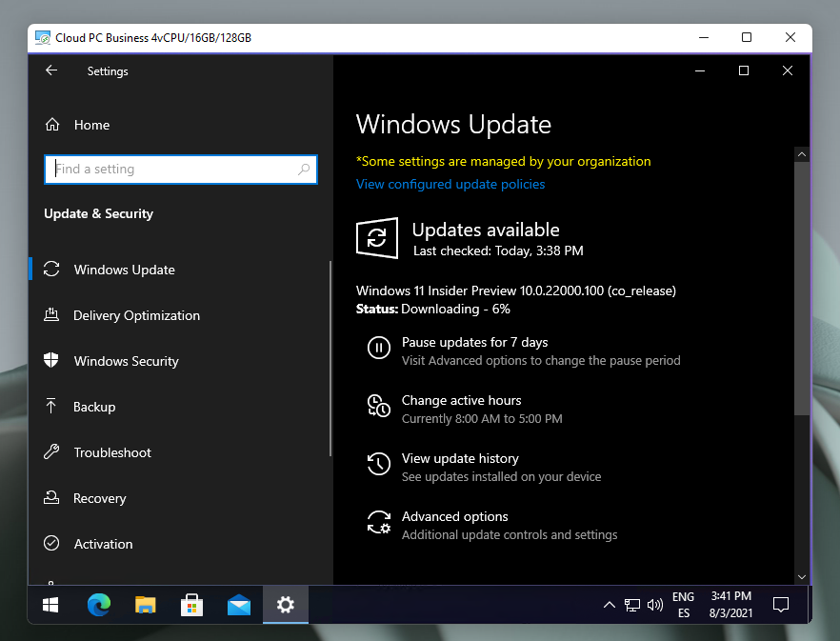This screenshot has height=641, width=840.
Task: Click the ENG ES language indicator
Action: (683, 605)
